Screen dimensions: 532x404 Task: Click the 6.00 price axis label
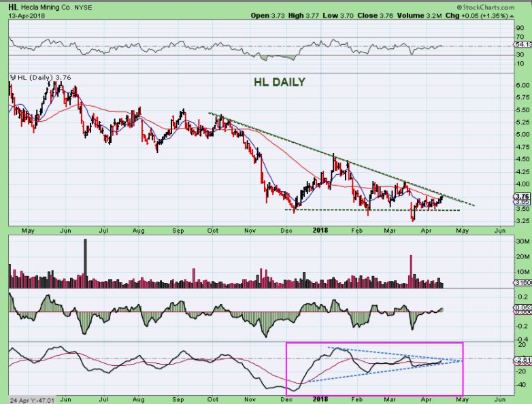(523, 85)
